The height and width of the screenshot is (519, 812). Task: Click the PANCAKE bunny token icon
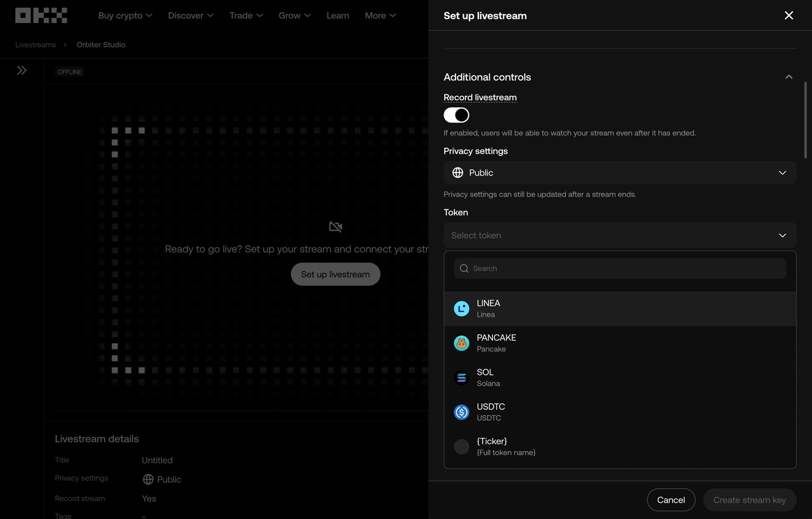click(x=461, y=343)
